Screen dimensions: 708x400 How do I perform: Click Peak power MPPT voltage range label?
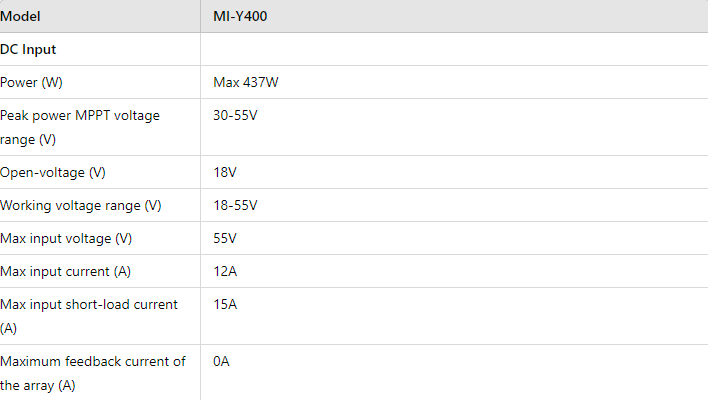coord(80,127)
